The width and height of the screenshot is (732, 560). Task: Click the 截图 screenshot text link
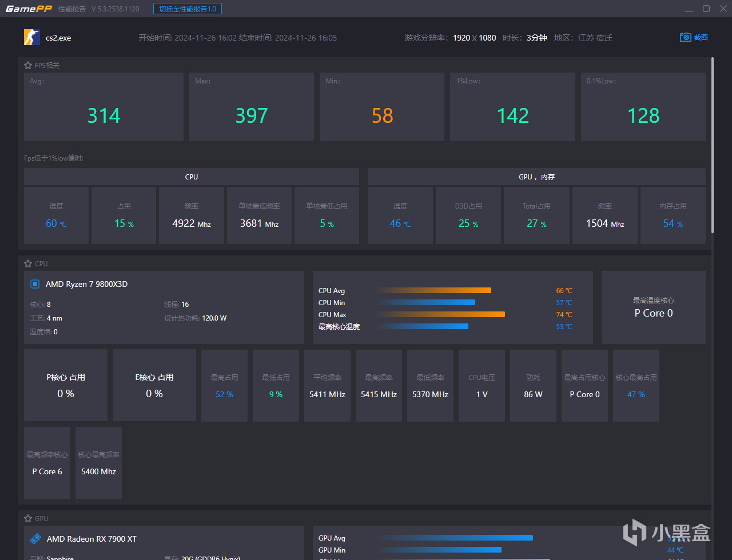tap(701, 38)
